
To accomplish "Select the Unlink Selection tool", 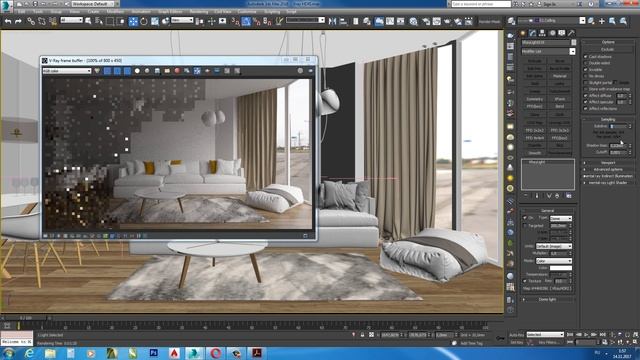I will point(42,21).
